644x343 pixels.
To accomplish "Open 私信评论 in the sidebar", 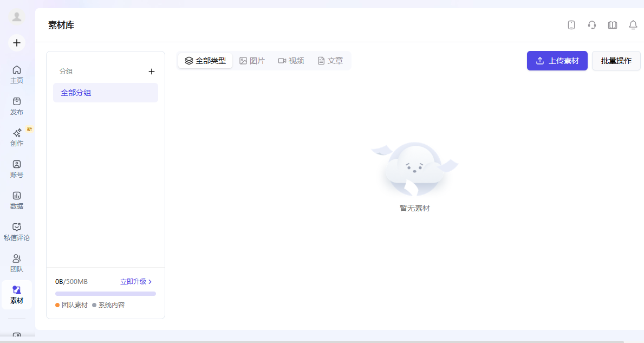I will point(17,232).
